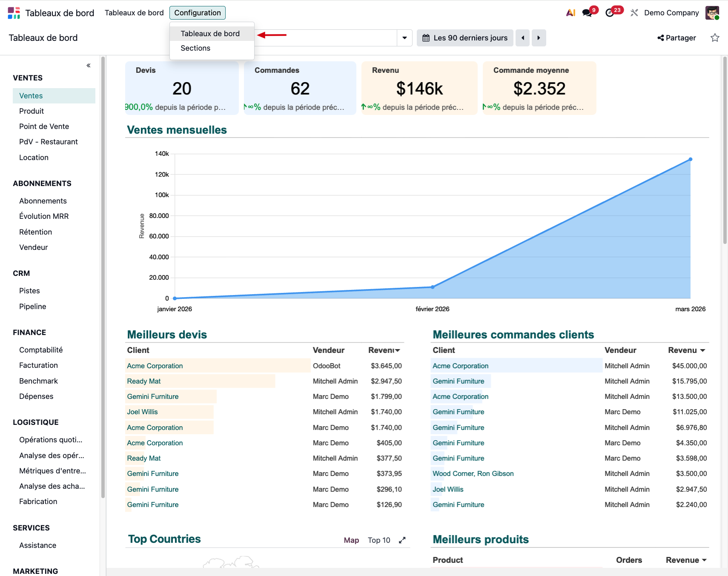
Task: Click the vertical scrollbar of the dashboard
Action: click(725, 149)
